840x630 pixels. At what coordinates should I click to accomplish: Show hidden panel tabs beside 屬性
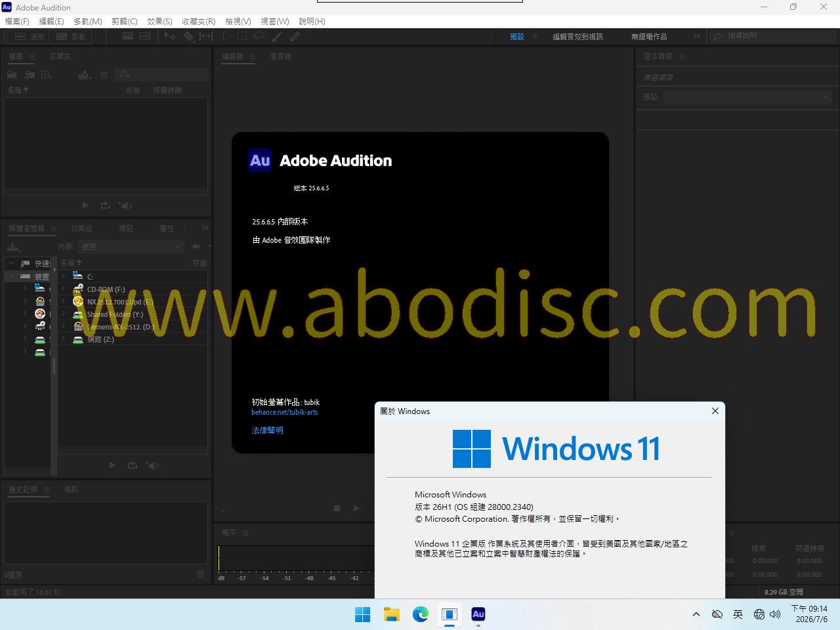pos(205,228)
